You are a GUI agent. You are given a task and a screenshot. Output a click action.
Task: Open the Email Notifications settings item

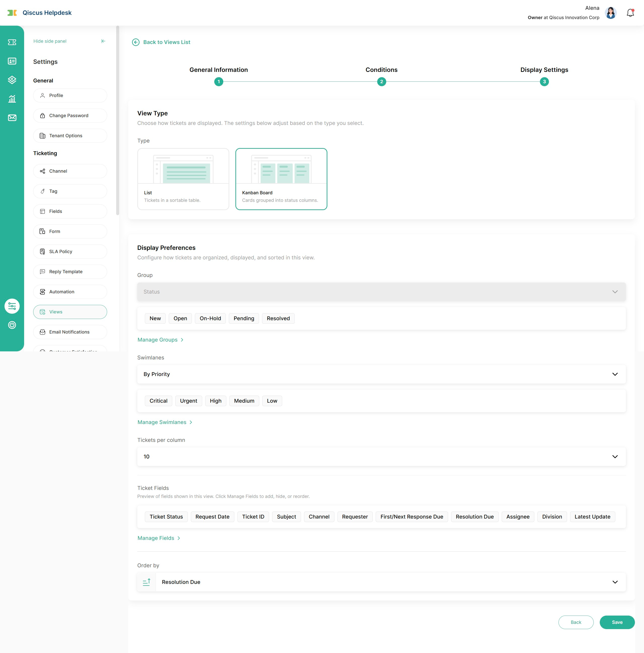(x=70, y=332)
